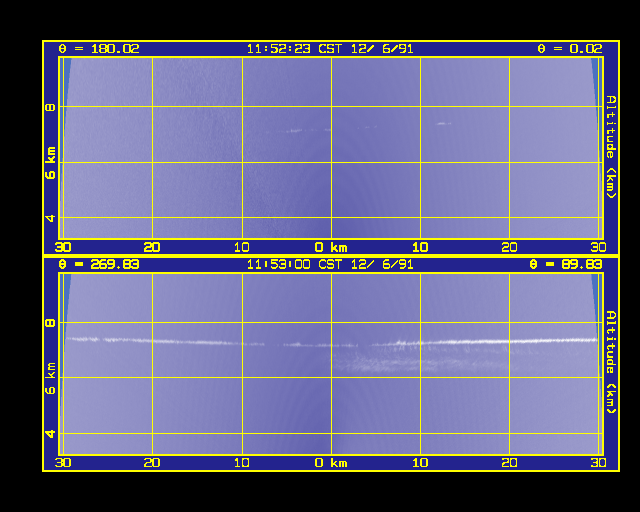The width and height of the screenshot is (640, 512).
Task: Click the right 30 range label, upper scan
Action: (598, 247)
